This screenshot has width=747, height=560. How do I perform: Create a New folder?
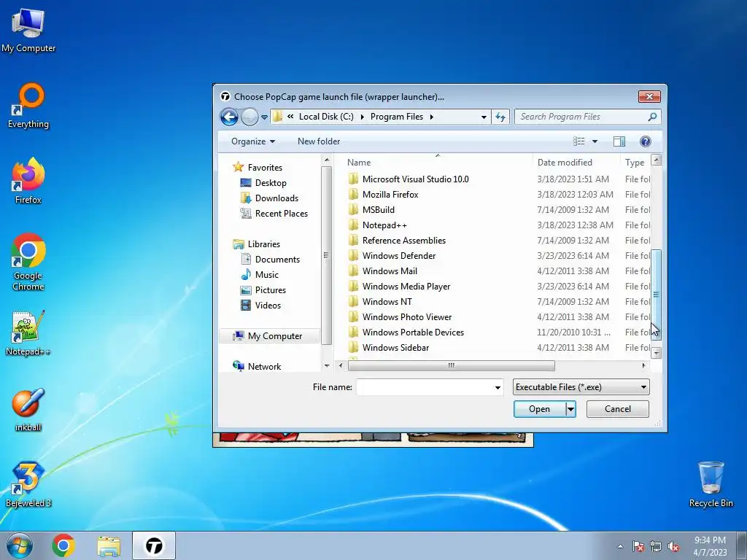tap(319, 141)
